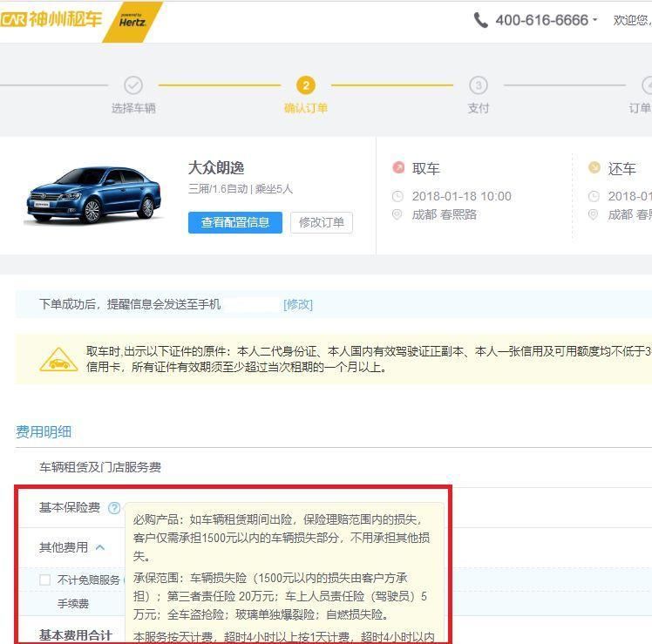This screenshot has width=652, height=644.
Task: Click the pickup time clock icon
Action: click(x=397, y=196)
